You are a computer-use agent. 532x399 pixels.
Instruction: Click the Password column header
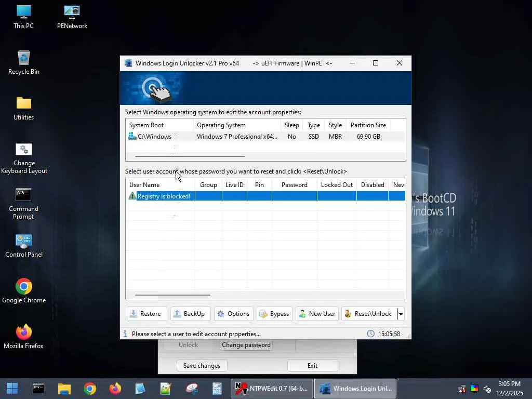pos(294,185)
